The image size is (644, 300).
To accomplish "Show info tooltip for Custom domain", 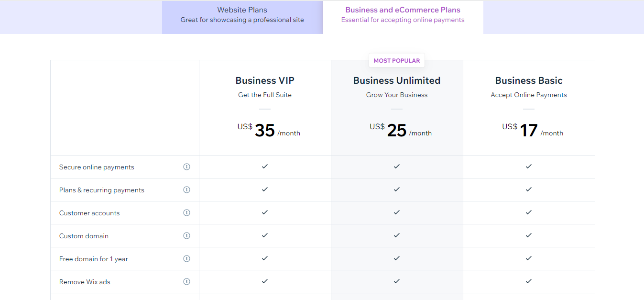I will click(186, 236).
